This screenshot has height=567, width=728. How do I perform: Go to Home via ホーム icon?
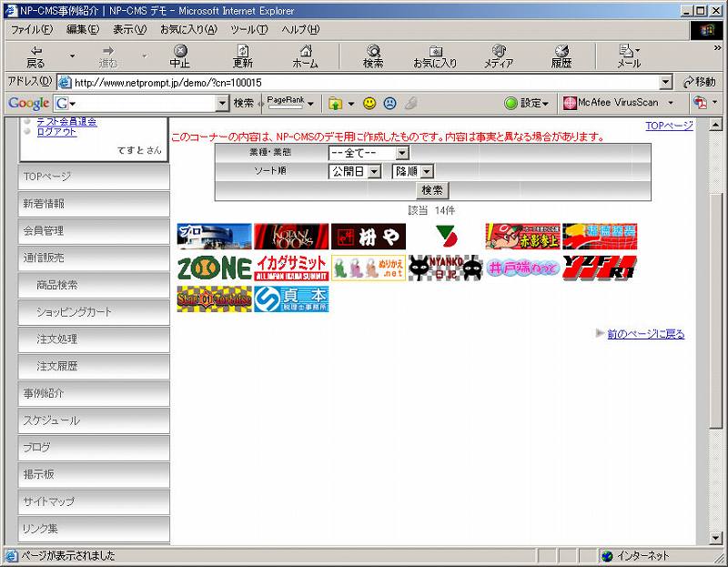(305, 56)
